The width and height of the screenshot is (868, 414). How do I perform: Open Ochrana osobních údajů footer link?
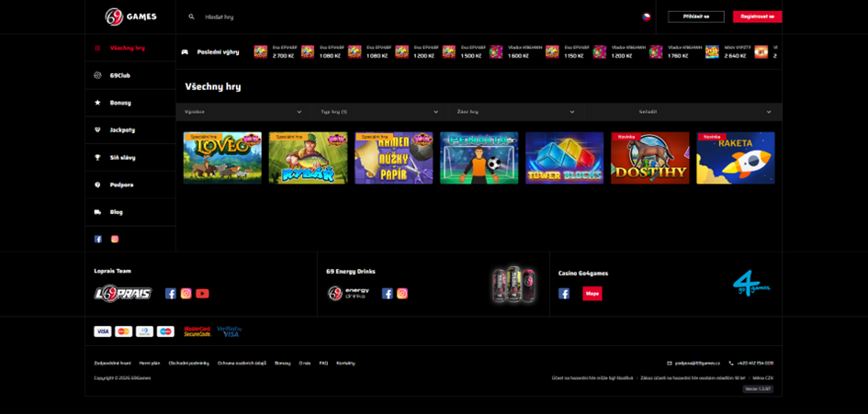[x=242, y=364]
